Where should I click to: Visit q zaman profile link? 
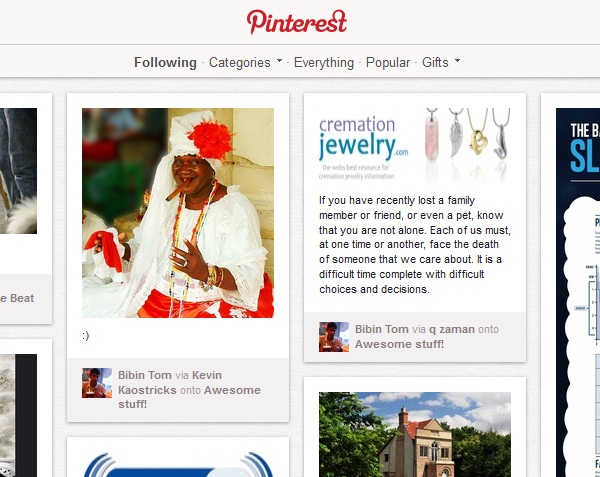coord(452,329)
